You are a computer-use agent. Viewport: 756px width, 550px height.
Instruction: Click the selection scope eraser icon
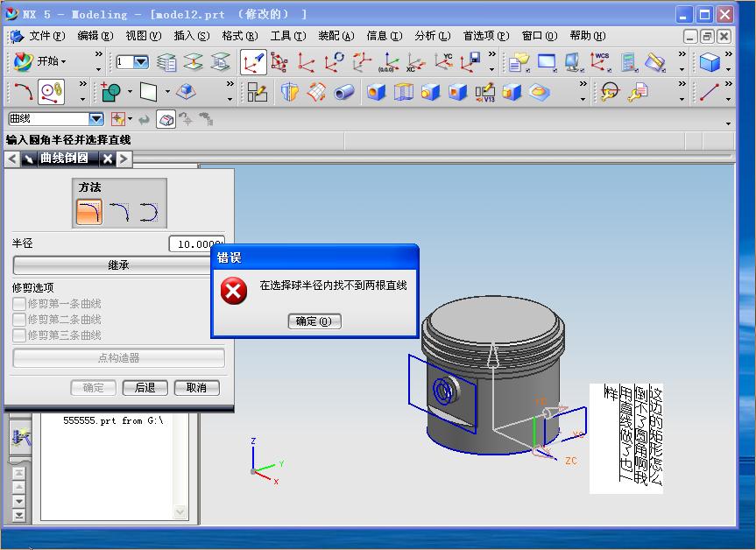[166, 119]
